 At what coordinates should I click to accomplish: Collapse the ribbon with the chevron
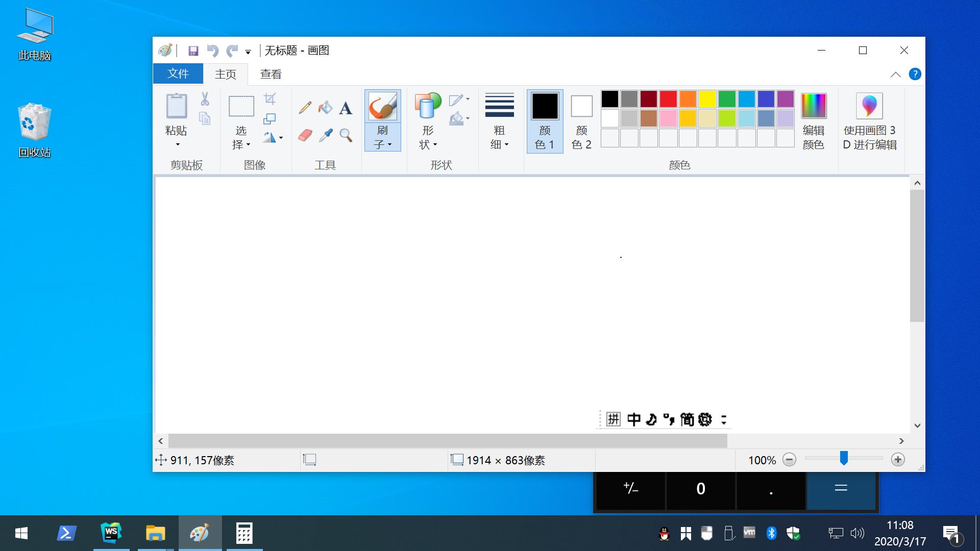pos(895,74)
